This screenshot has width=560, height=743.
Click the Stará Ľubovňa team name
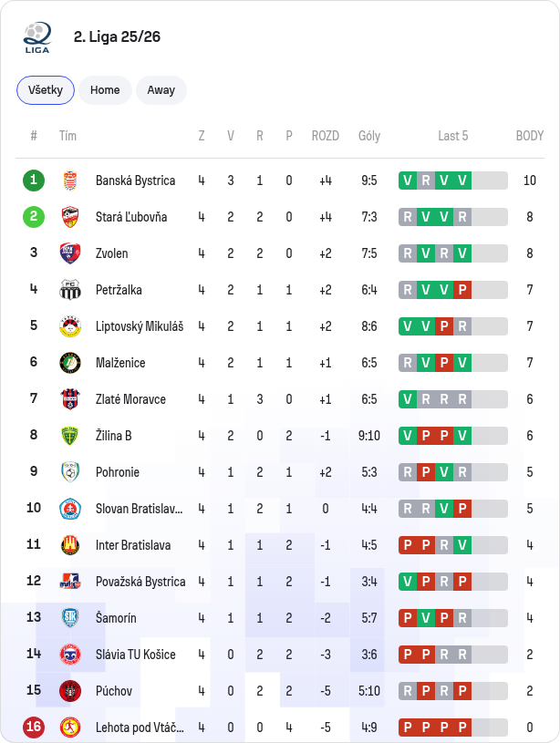point(131,217)
